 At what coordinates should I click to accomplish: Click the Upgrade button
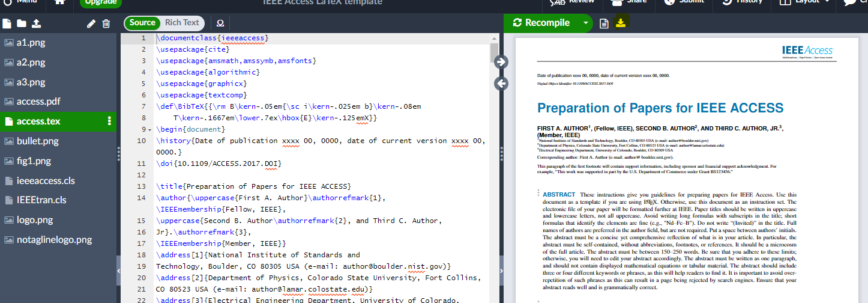100,2
